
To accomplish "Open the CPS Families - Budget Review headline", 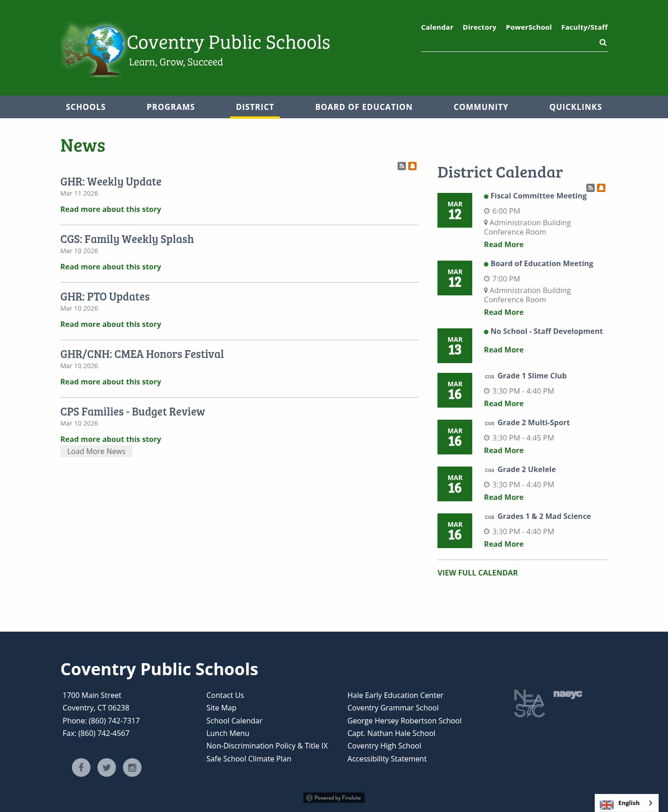I will point(133,412).
